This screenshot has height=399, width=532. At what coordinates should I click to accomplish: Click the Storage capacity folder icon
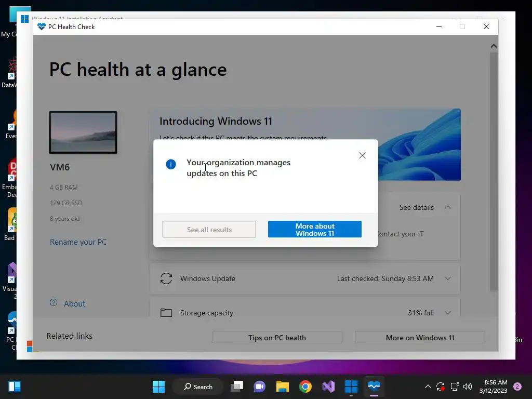166,312
